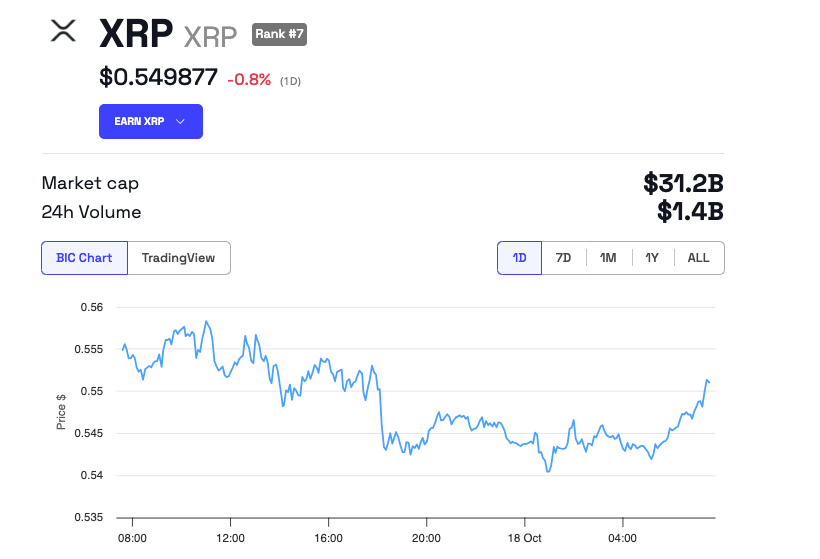
Task: Click the 12:00 label on time axis
Action: pos(230,538)
